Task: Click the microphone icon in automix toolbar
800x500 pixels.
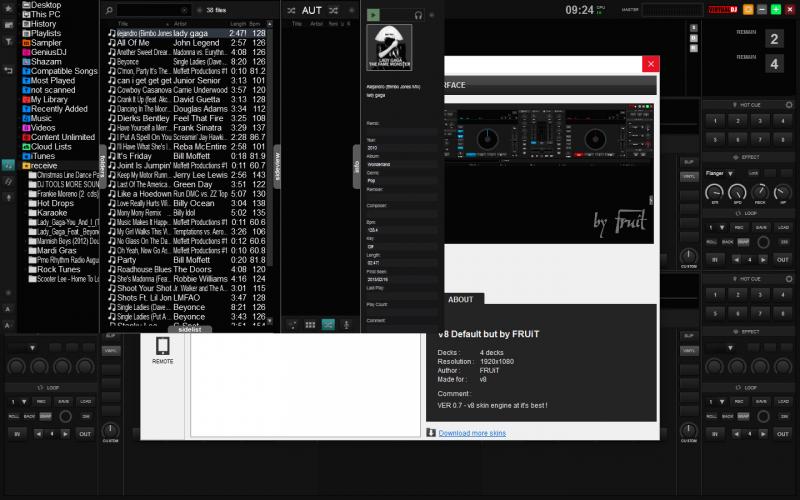Action: [x=346, y=324]
